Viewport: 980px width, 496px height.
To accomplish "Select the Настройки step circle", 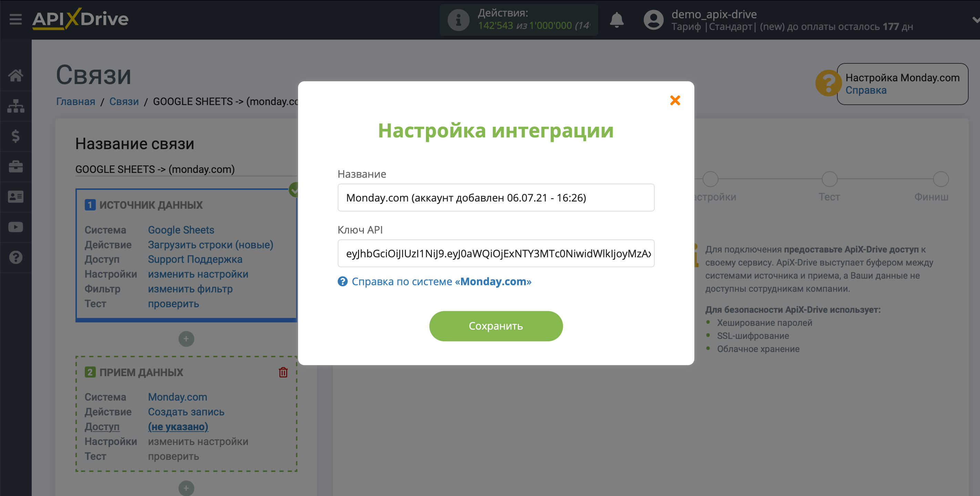I will [x=710, y=179].
